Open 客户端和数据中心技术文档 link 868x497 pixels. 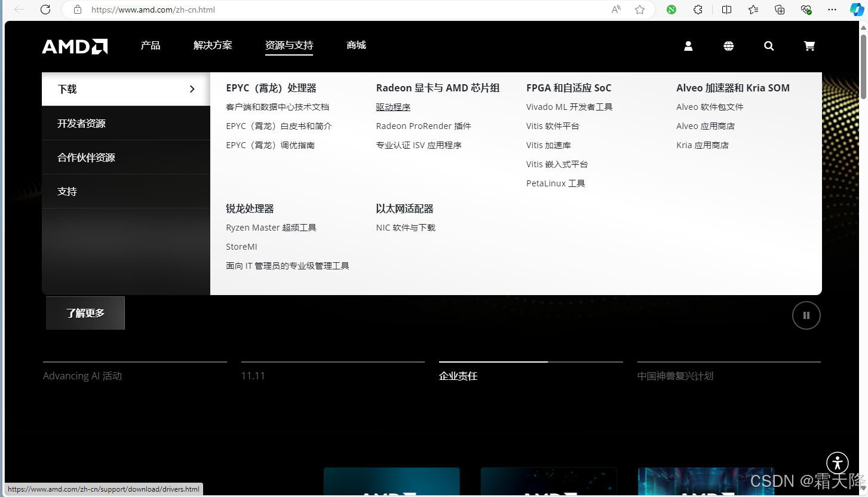[x=278, y=107]
